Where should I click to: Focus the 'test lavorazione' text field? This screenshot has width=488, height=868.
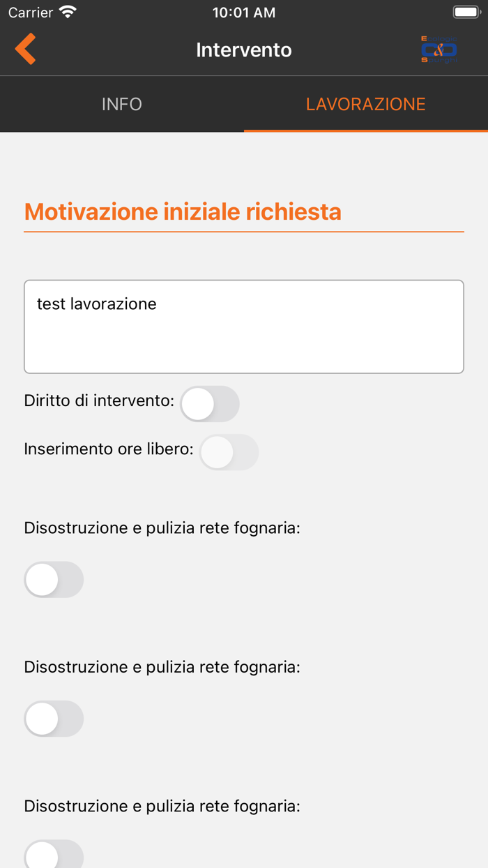point(244,327)
